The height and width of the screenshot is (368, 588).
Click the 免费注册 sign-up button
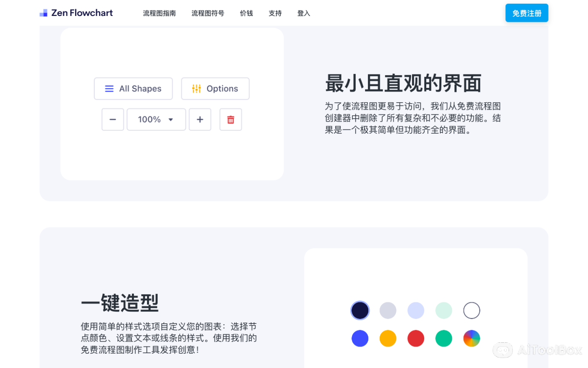527,13
